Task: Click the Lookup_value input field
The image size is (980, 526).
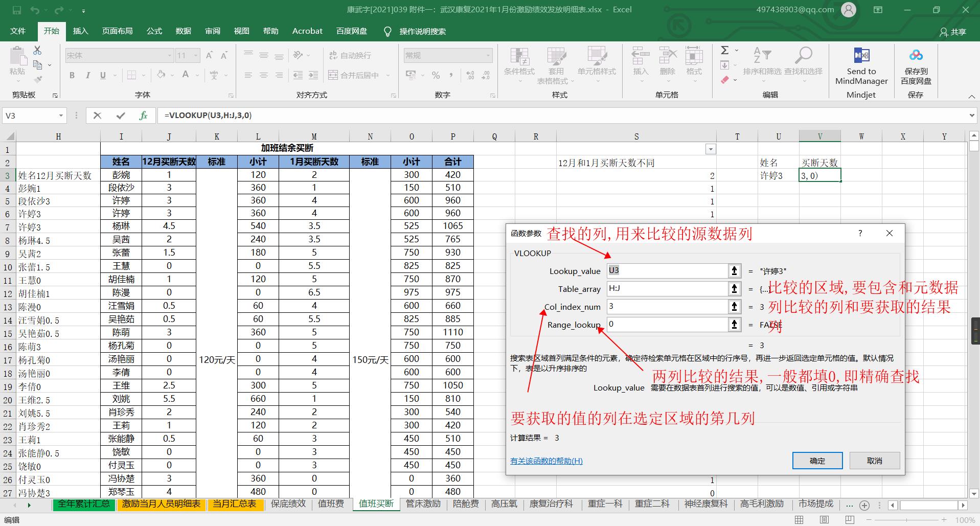Action: tap(667, 271)
